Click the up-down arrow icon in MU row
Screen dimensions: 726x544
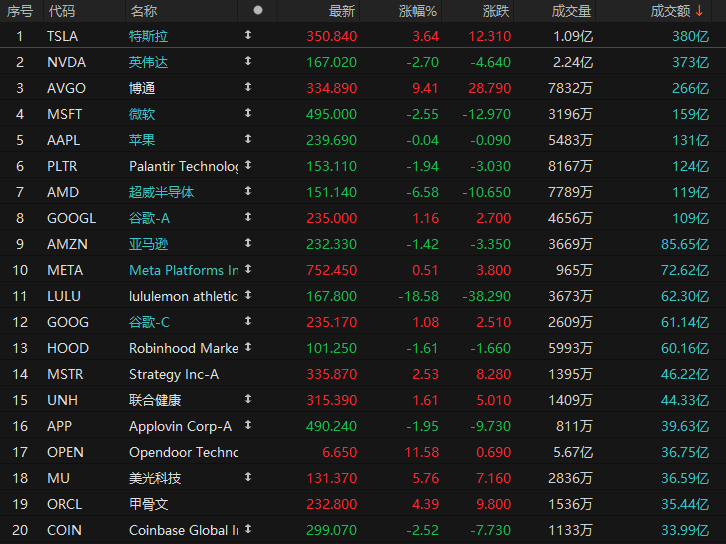point(248,476)
